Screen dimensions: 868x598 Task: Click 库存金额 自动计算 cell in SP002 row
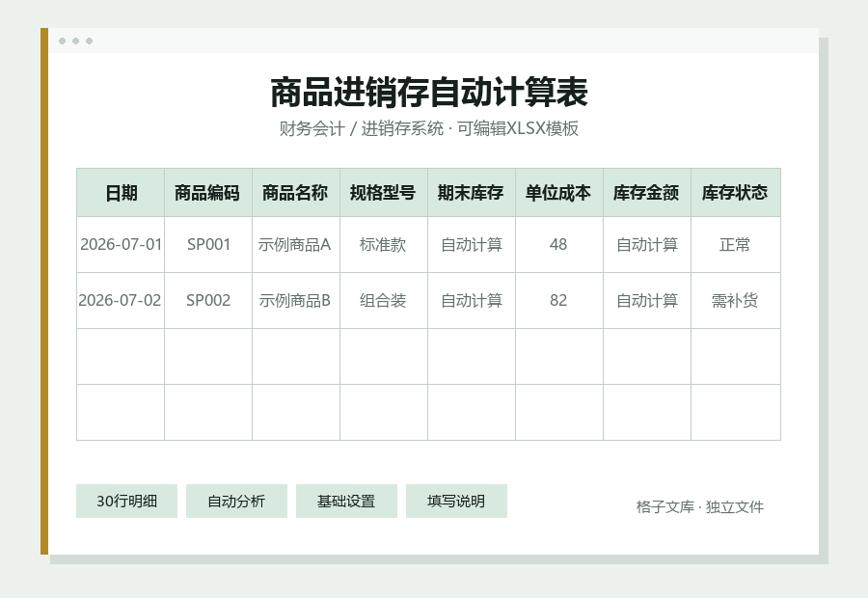[x=647, y=301]
